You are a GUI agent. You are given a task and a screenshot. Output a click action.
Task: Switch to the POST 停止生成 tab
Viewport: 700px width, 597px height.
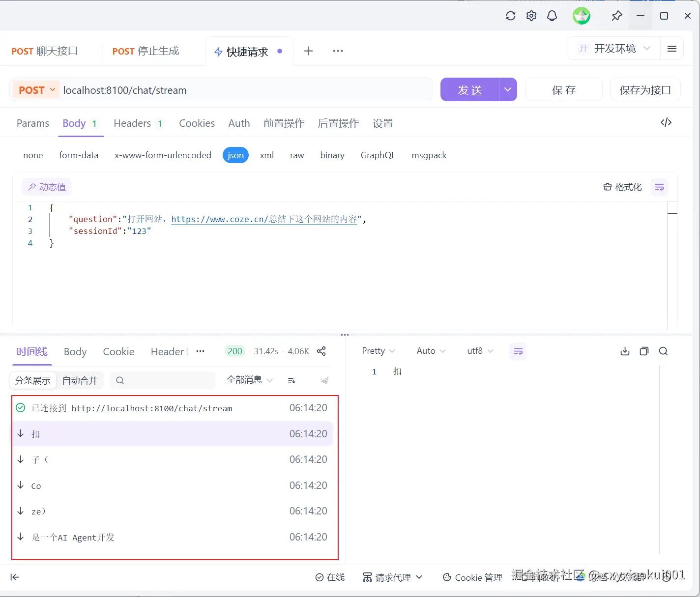click(x=146, y=51)
